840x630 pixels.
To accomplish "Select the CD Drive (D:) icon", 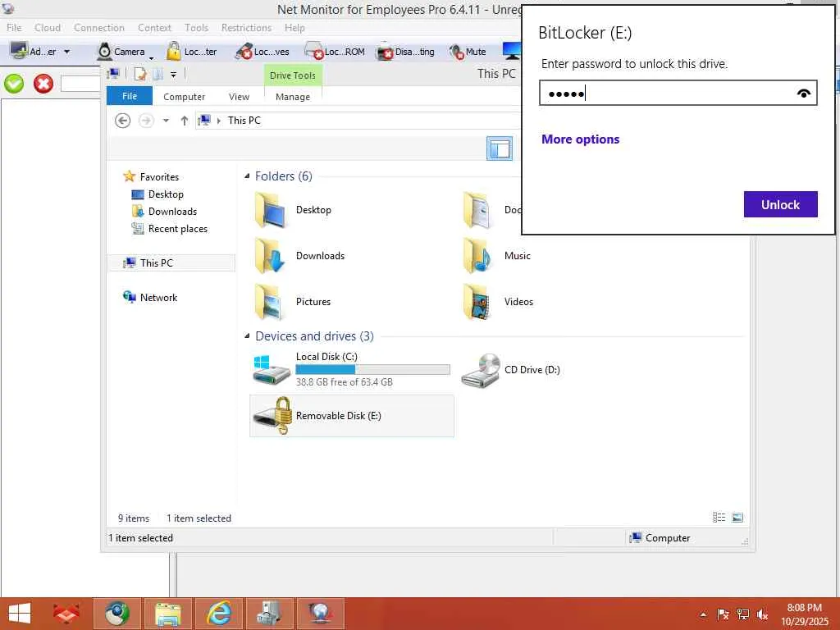I will point(482,370).
